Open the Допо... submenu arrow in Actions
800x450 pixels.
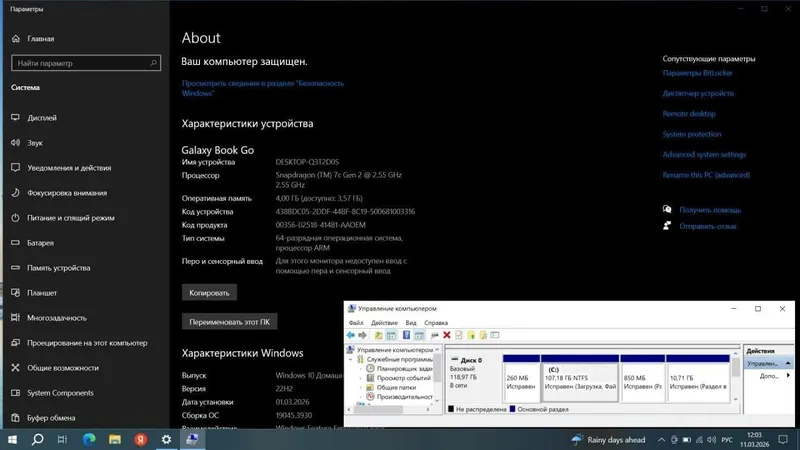coord(788,376)
